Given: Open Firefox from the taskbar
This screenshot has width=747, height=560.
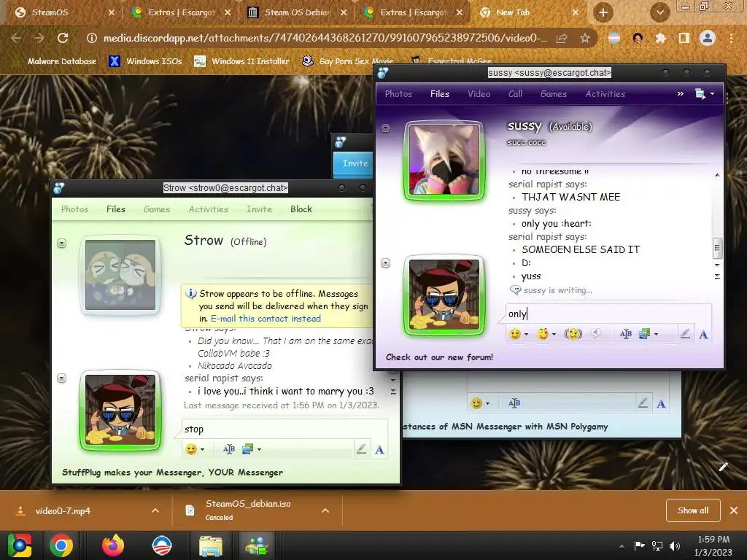Looking at the screenshot, I should (x=113, y=545).
